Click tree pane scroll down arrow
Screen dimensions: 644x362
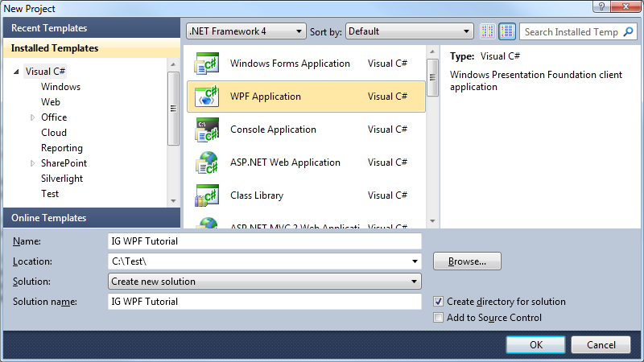173,201
